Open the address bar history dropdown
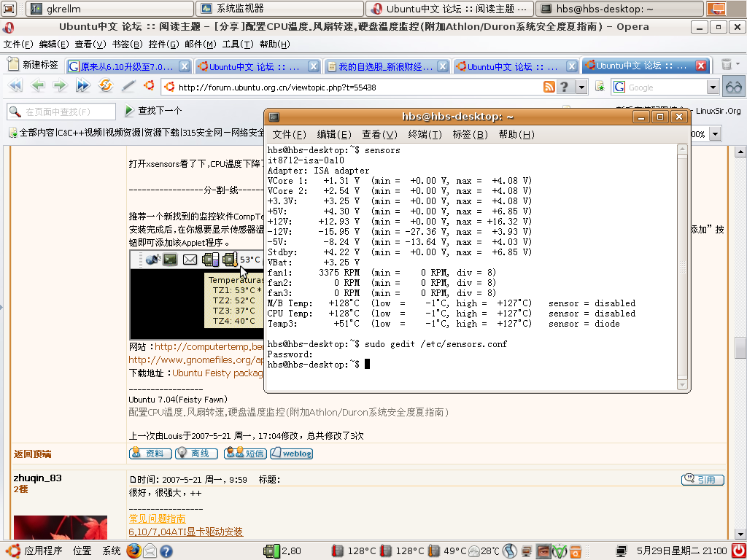The height and width of the screenshot is (560, 747). coord(581,87)
